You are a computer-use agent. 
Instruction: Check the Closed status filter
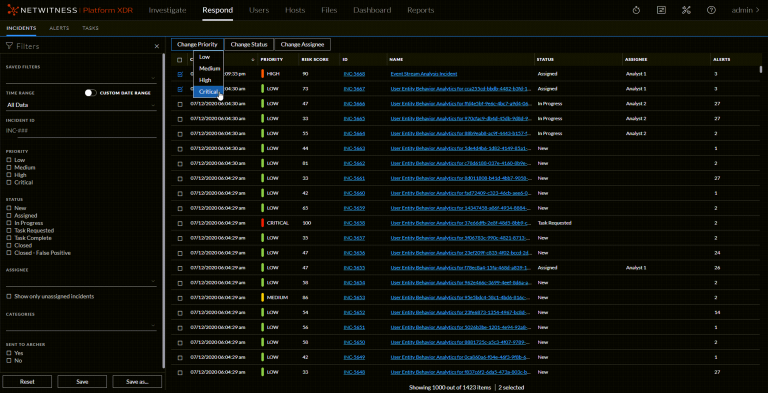coord(9,246)
